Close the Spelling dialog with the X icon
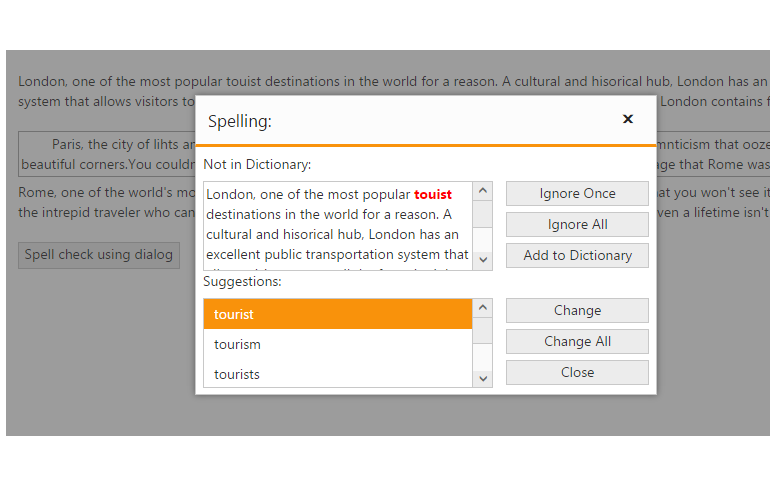Image resolution: width=780 pixels, height=500 pixels. coord(628,119)
